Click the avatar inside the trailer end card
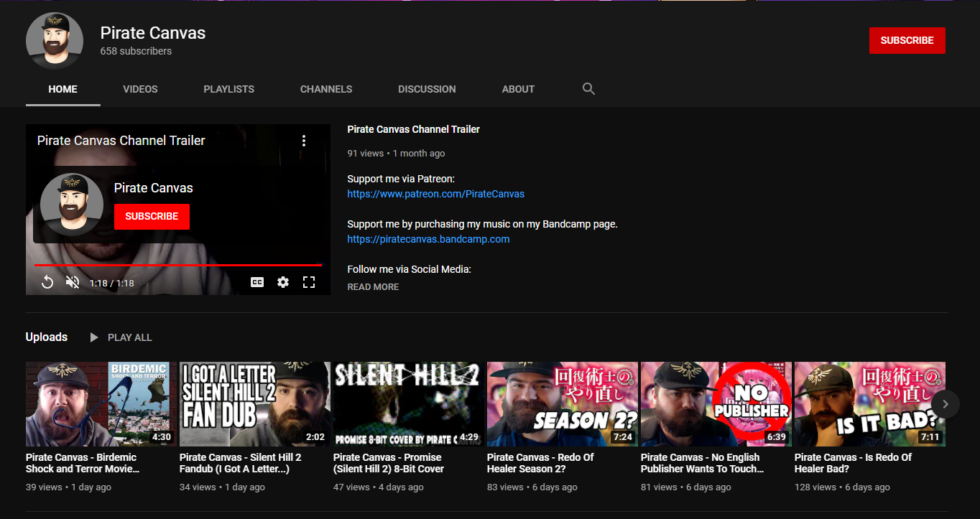The width and height of the screenshot is (980, 519). (72, 205)
